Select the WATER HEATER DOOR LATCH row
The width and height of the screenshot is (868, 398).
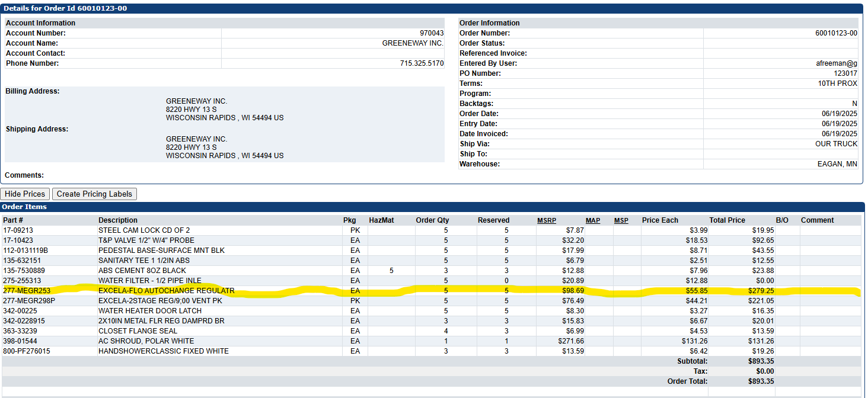pyautogui.click(x=432, y=311)
